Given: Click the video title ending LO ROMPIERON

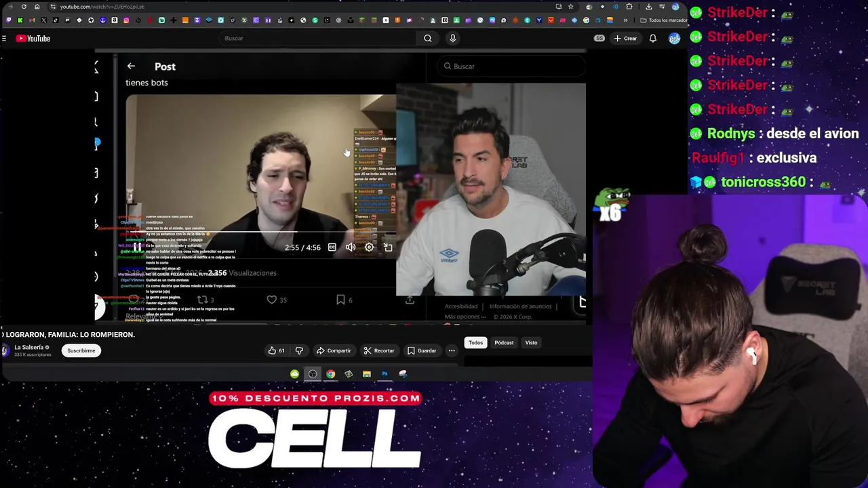Looking at the screenshot, I should point(68,335).
